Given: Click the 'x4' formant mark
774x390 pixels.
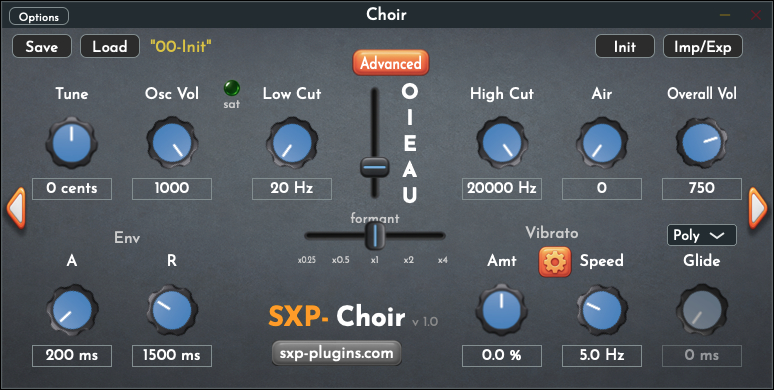Looking at the screenshot, I should click(443, 260).
